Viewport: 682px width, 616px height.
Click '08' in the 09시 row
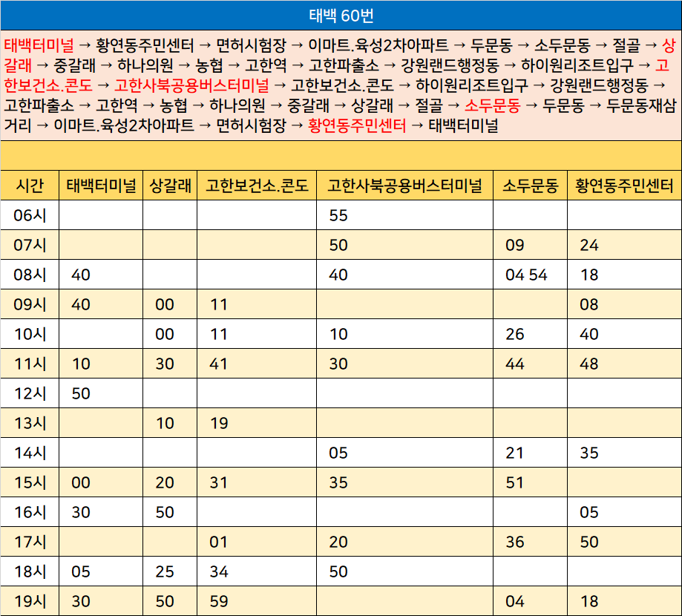pyautogui.click(x=589, y=304)
